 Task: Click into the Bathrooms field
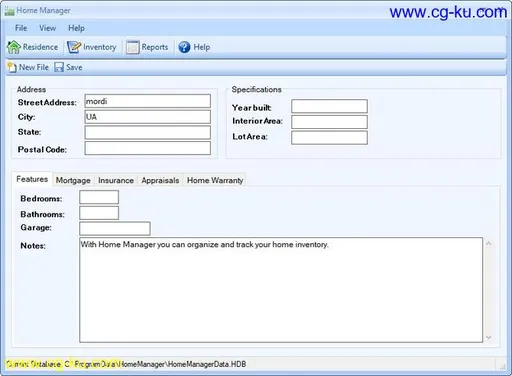tap(99, 213)
